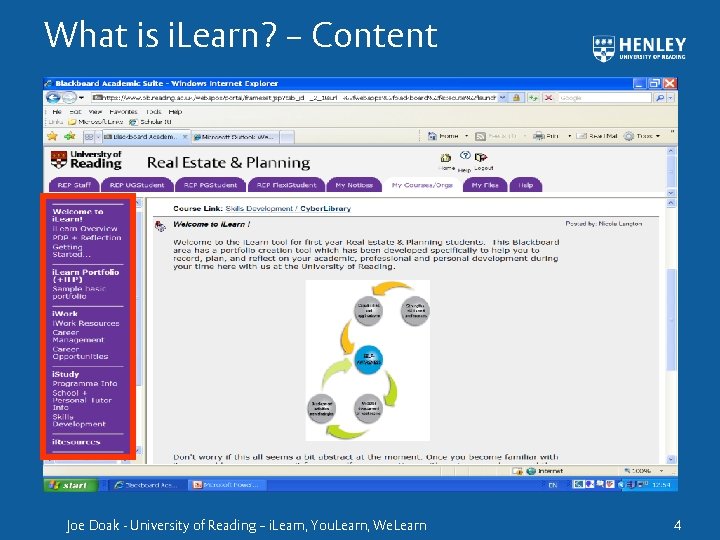Open the Home button dropdown arrow
This screenshot has height=540, width=720.
[x=466, y=136]
